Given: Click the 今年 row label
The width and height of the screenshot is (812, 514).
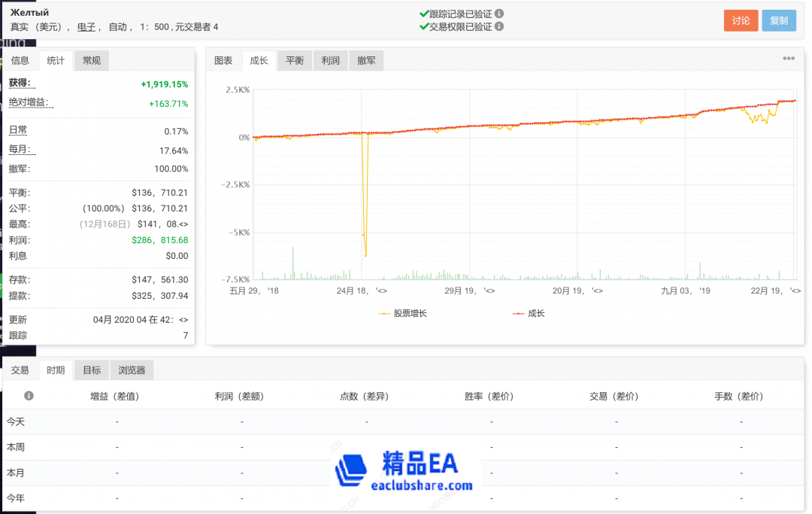Looking at the screenshot, I should click(16, 498).
